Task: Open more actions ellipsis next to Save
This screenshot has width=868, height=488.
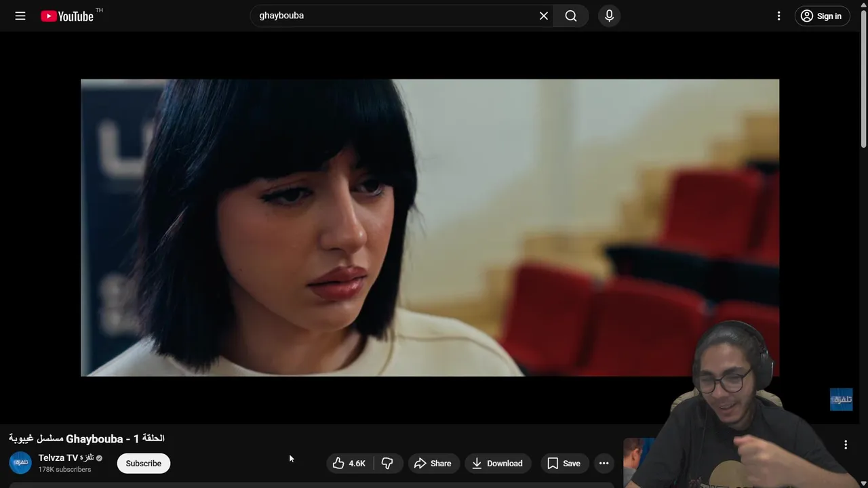Action: [x=604, y=463]
